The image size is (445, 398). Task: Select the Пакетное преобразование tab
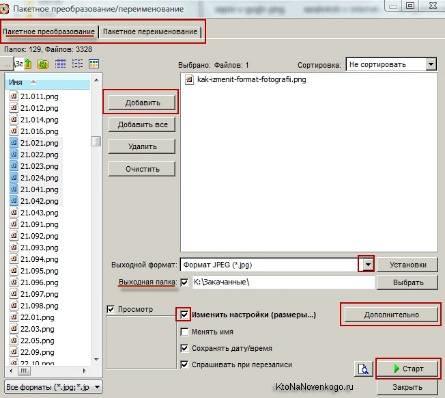point(49,32)
